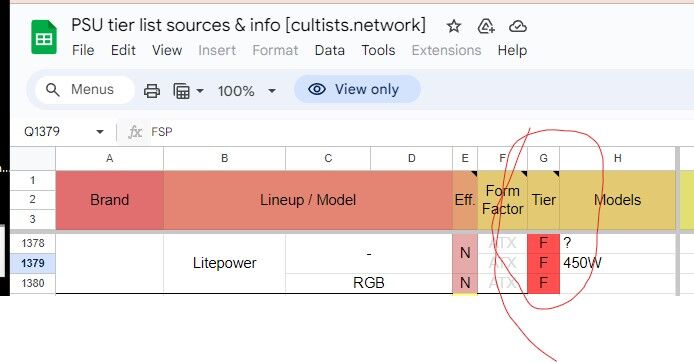Expand the Q1379 name box dropdown

100,132
